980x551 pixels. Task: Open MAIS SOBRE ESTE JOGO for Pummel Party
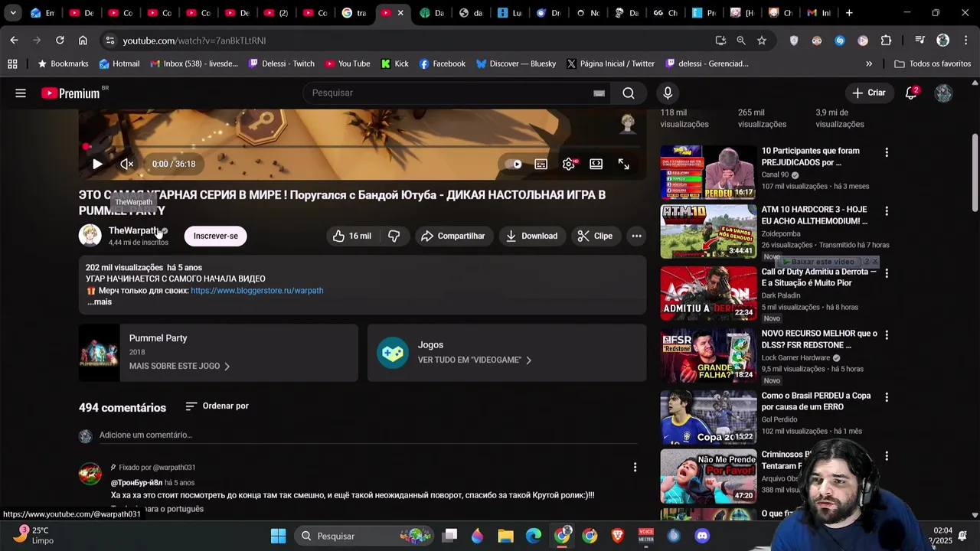coord(179,366)
